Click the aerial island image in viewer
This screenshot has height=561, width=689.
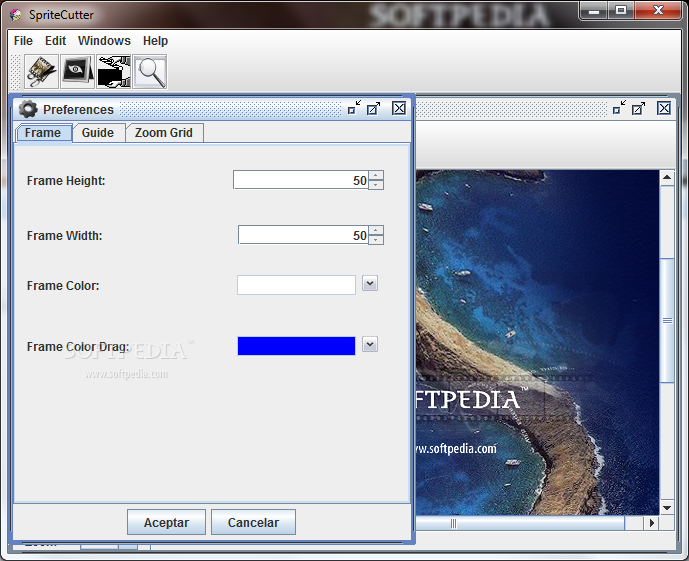click(x=537, y=342)
